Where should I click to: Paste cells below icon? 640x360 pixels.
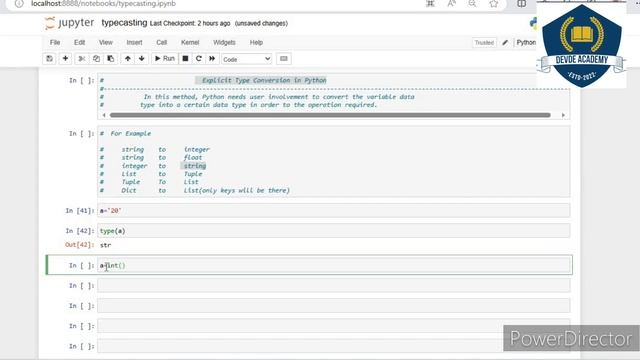(x=111, y=59)
